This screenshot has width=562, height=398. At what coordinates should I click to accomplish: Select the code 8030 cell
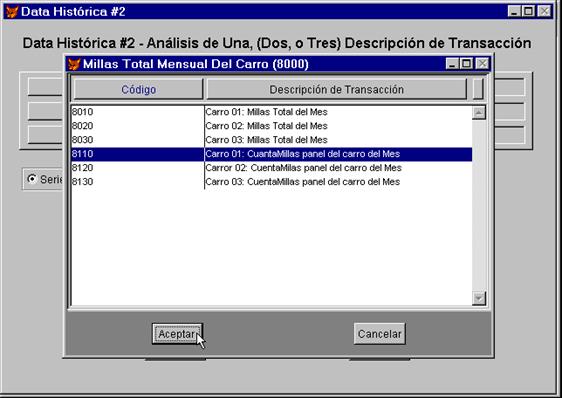tap(138, 140)
